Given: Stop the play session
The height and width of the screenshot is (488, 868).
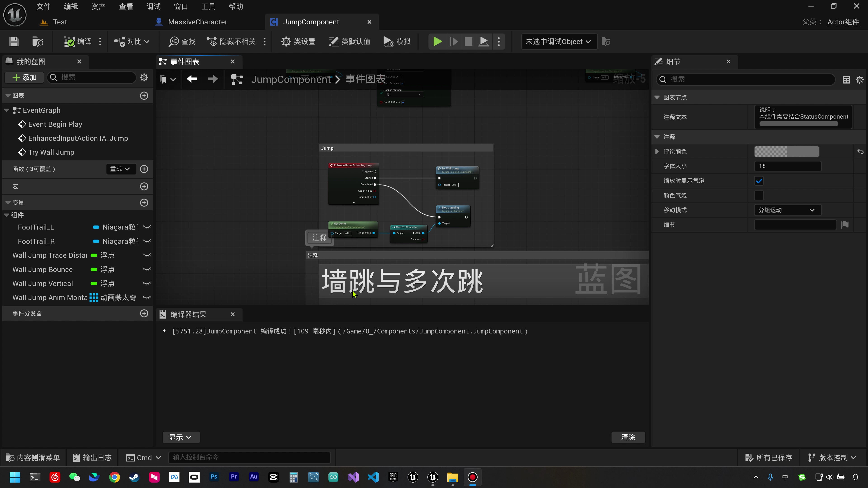Looking at the screenshot, I should point(468,41).
